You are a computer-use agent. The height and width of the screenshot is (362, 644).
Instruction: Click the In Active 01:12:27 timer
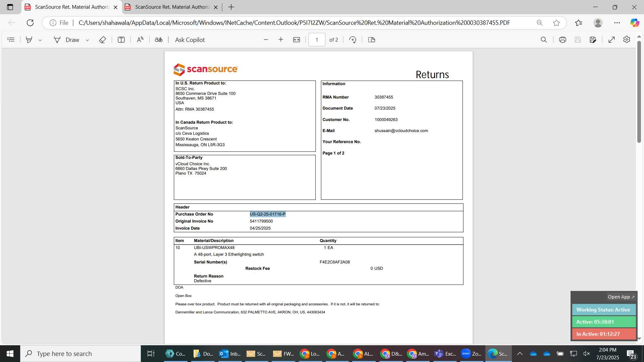tap(604, 334)
